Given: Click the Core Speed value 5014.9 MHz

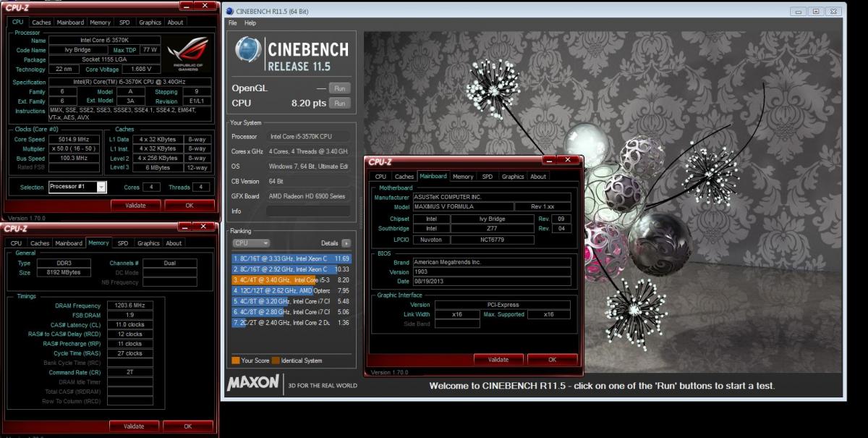Looking at the screenshot, I should click(74, 139).
